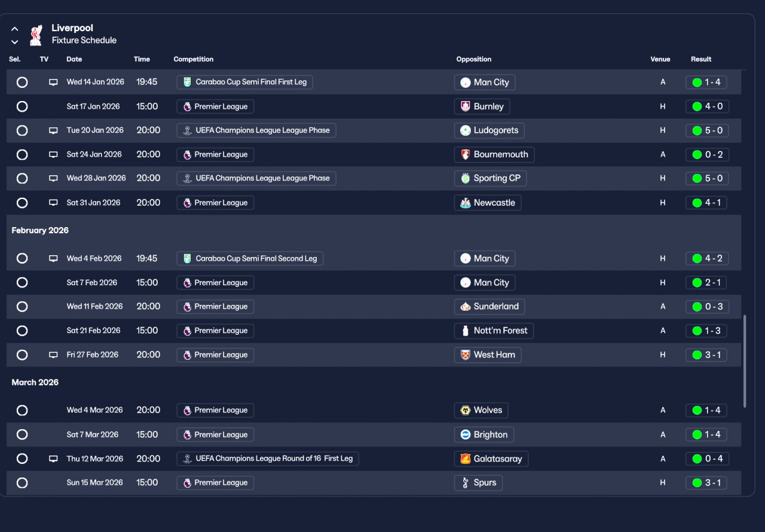Click the Nott'm Forest club crest

coord(465,331)
